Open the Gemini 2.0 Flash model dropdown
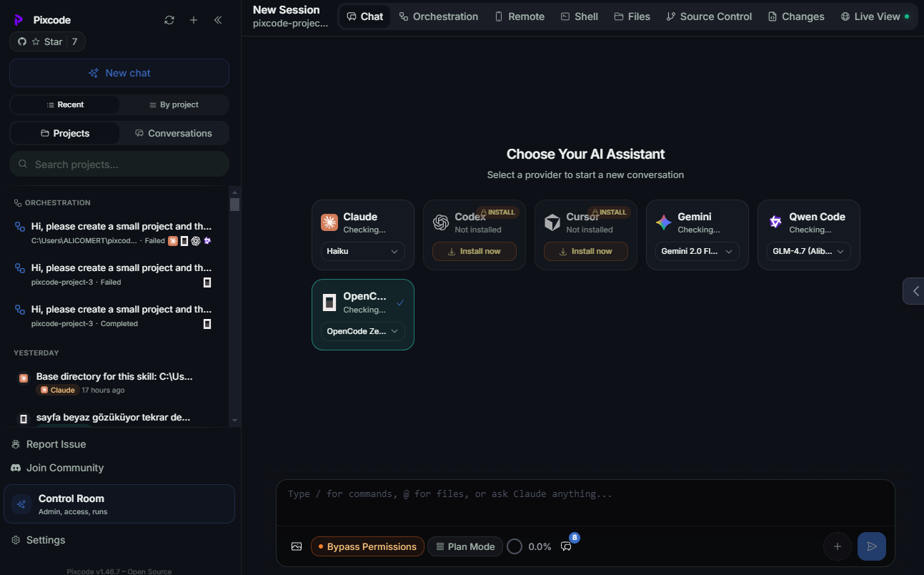924x575 pixels. [x=697, y=252]
